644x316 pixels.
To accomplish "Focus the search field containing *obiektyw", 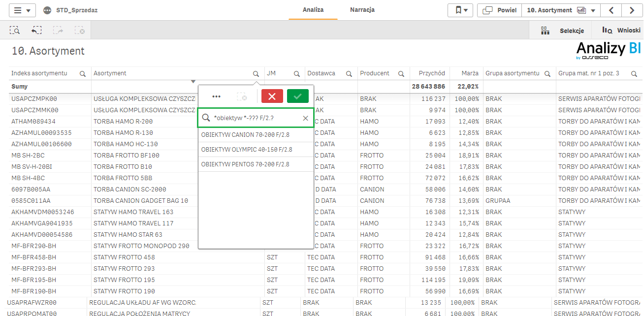I will coord(256,118).
